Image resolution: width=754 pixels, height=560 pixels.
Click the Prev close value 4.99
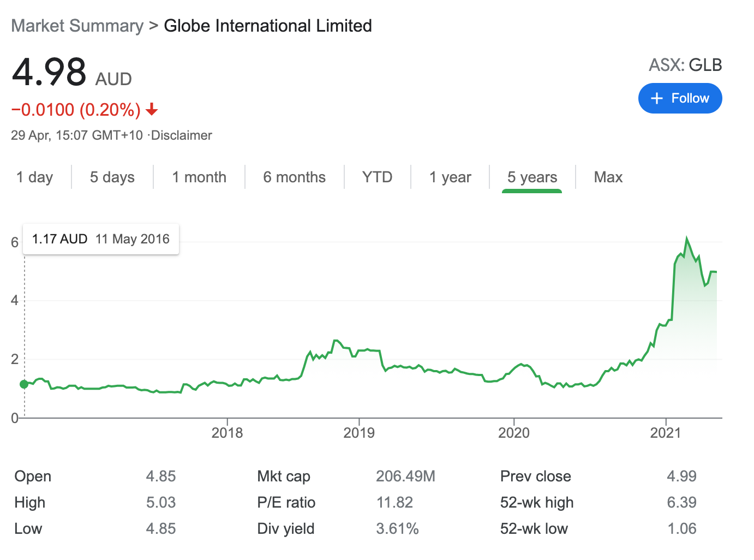pyautogui.click(x=682, y=476)
